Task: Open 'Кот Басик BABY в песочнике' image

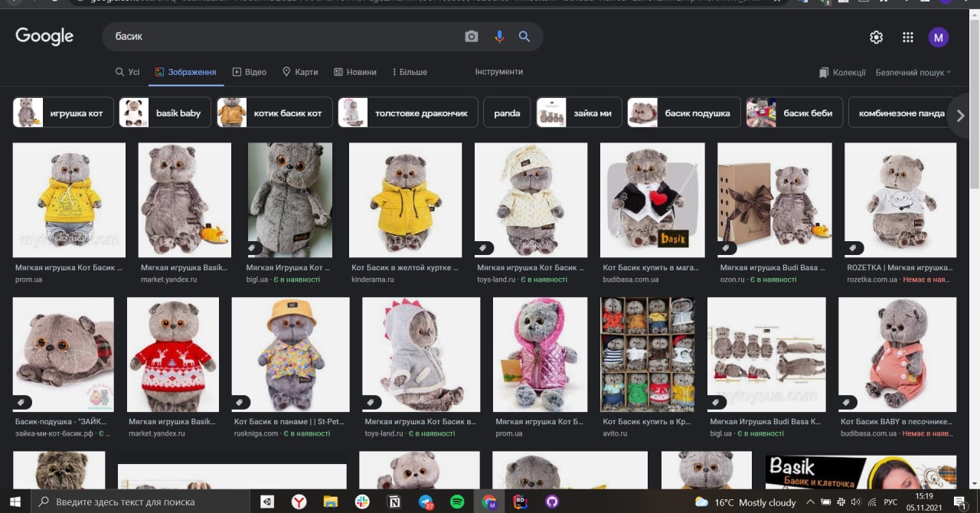Action: pyautogui.click(x=897, y=355)
